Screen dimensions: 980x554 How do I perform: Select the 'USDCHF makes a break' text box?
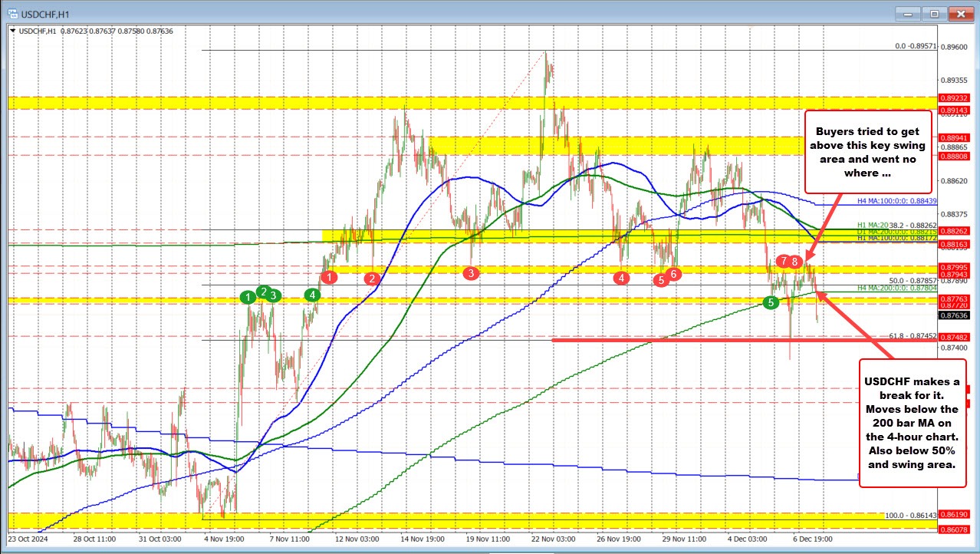[x=913, y=423]
